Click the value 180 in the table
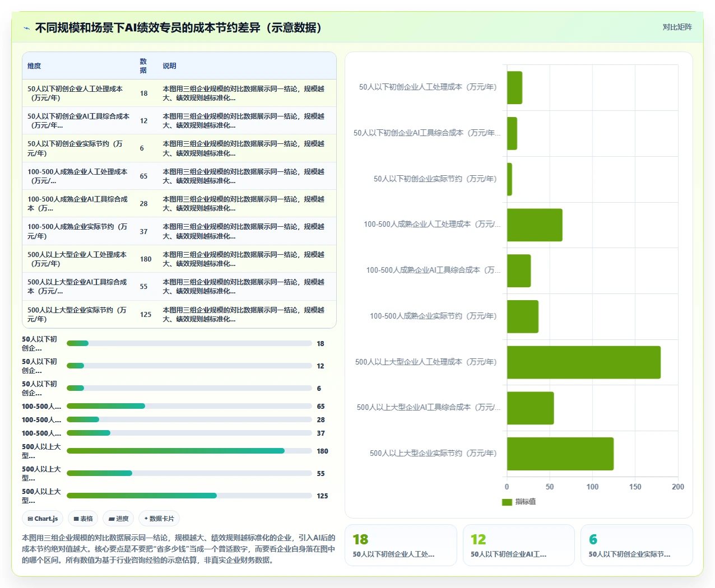 146,259
